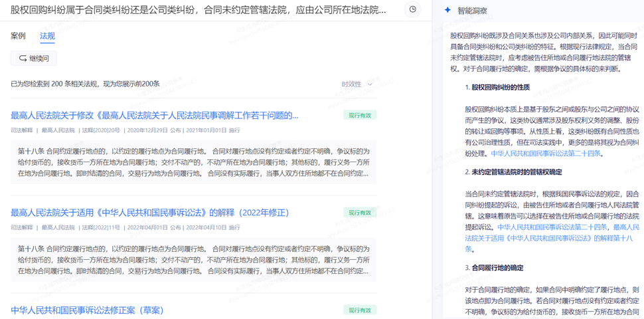Click the 智能洞察 sparkle icon
The width and height of the screenshot is (644, 319).
coord(447,11)
